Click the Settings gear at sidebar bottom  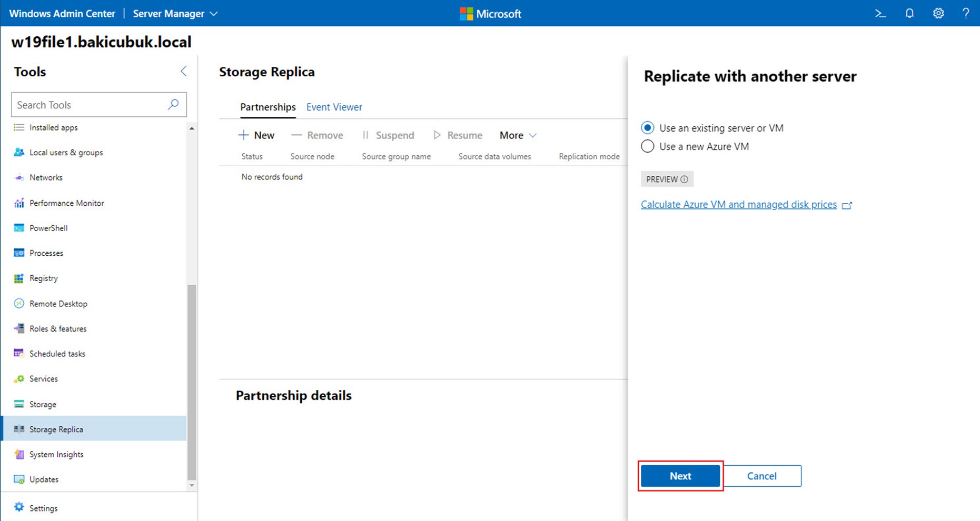[19, 507]
